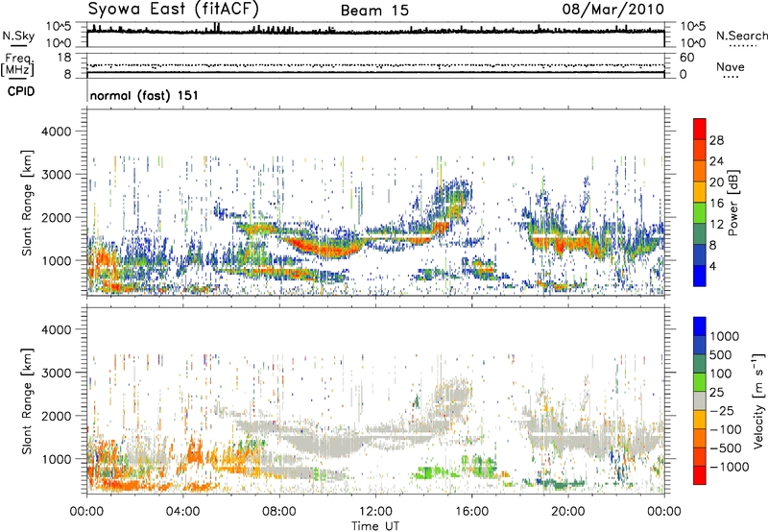Click the 'Freq. [MHz]' label
This screenshot has height=532, width=768.
tap(17, 64)
